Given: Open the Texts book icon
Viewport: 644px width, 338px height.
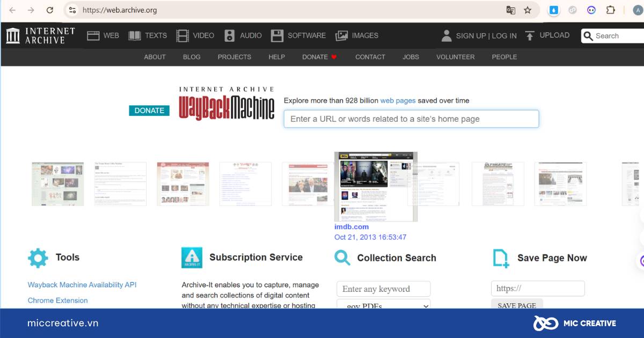Looking at the screenshot, I should click(135, 35).
